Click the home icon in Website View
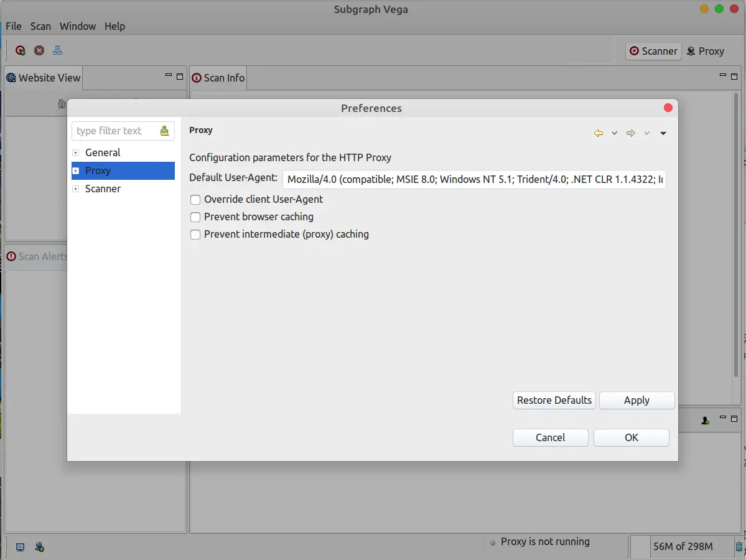This screenshot has width=746, height=560. pos(62,103)
